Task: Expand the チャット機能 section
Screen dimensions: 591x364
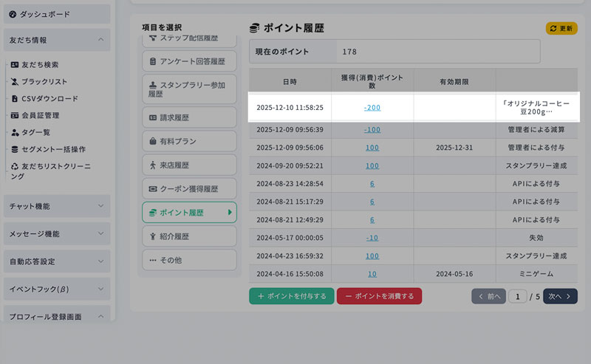Action: click(100, 206)
